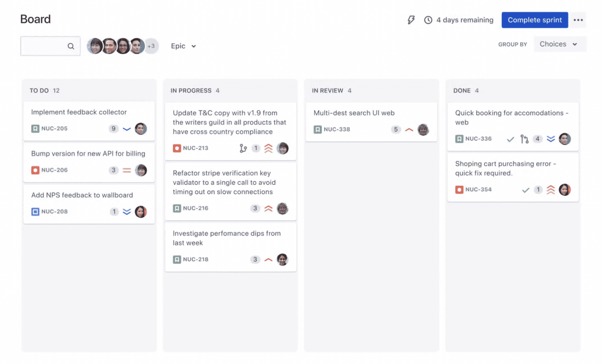Click the highest priority arrows on NUC-354
The width and height of the screenshot is (603, 364).
click(x=550, y=189)
